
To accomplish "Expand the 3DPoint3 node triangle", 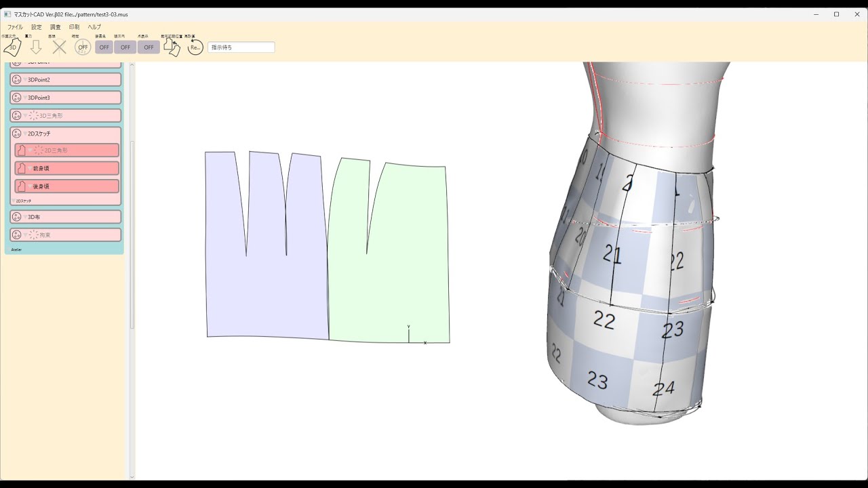I will click(x=25, y=98).
